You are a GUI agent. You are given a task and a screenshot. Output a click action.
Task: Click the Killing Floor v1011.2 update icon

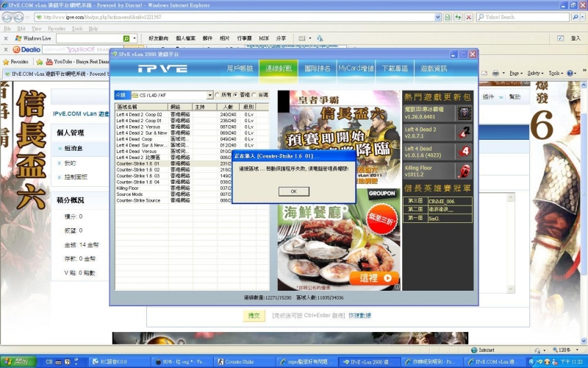465,171
